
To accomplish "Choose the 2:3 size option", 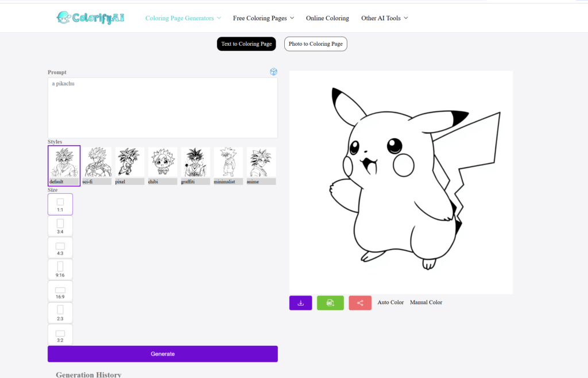I will point(60,313).
